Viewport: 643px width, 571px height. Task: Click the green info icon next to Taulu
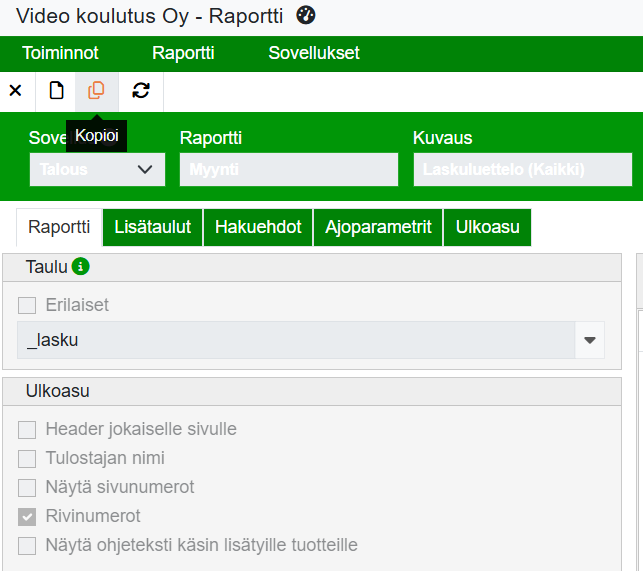point(81,267)
